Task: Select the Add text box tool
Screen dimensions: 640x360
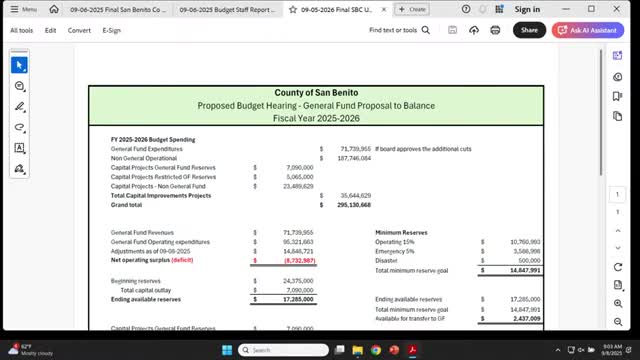Action: [19, 148]
